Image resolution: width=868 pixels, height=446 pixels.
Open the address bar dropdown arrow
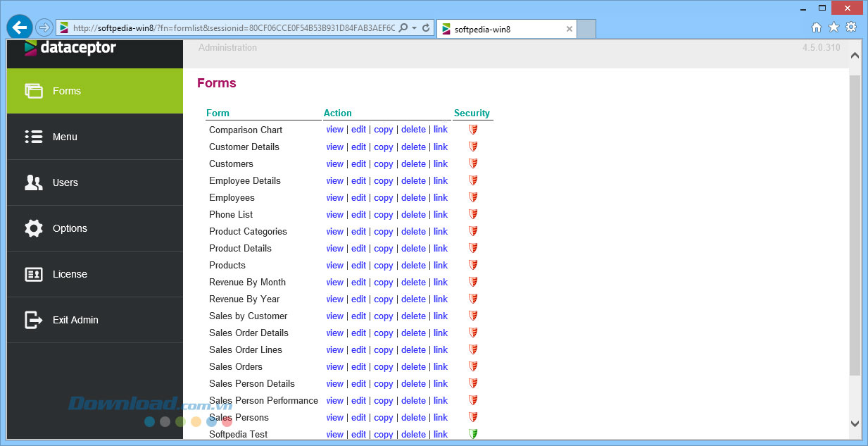(415, 28)
